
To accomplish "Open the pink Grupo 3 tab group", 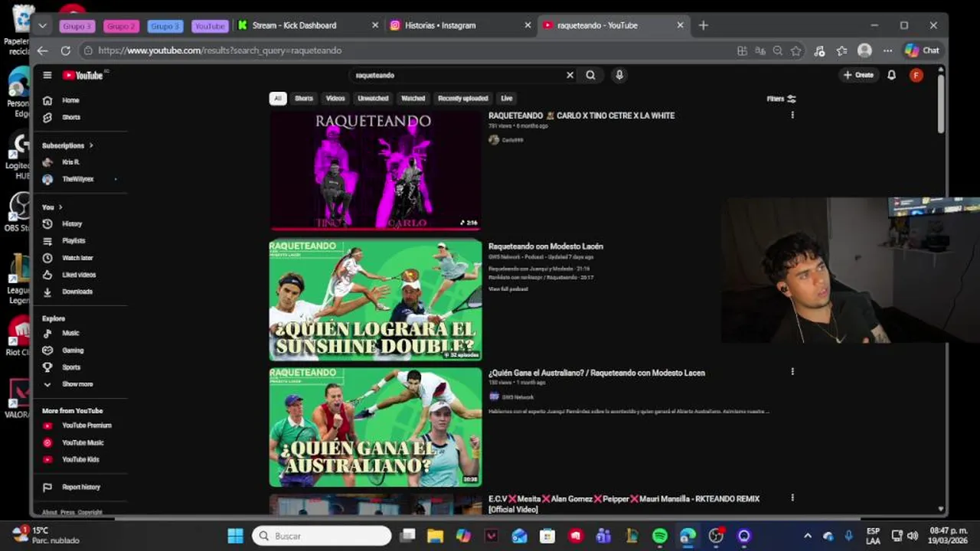I will tap(77, 26).
